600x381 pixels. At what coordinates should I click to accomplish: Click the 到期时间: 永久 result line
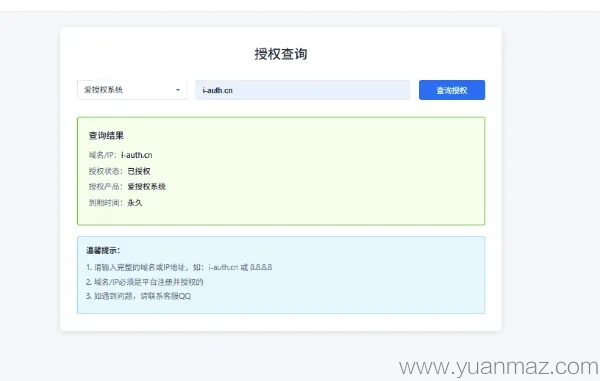pyautogui.click(x=116, y=203)
